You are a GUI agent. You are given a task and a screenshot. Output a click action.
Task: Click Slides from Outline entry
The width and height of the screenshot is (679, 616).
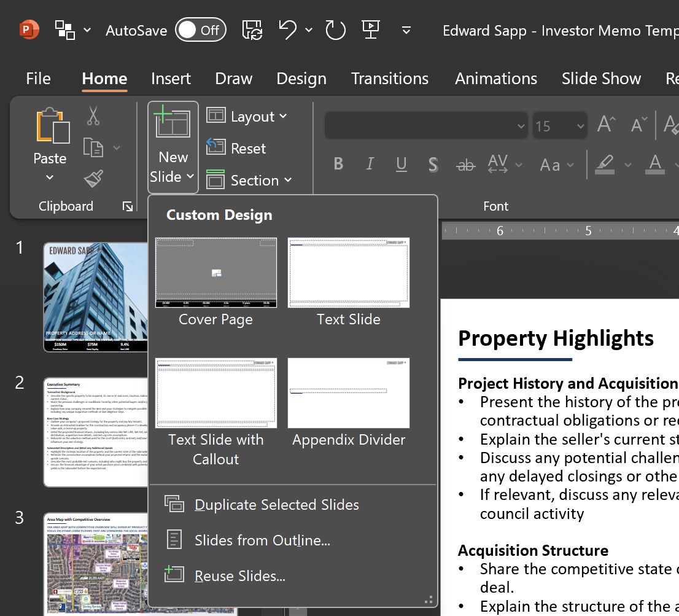coord(262,540)
